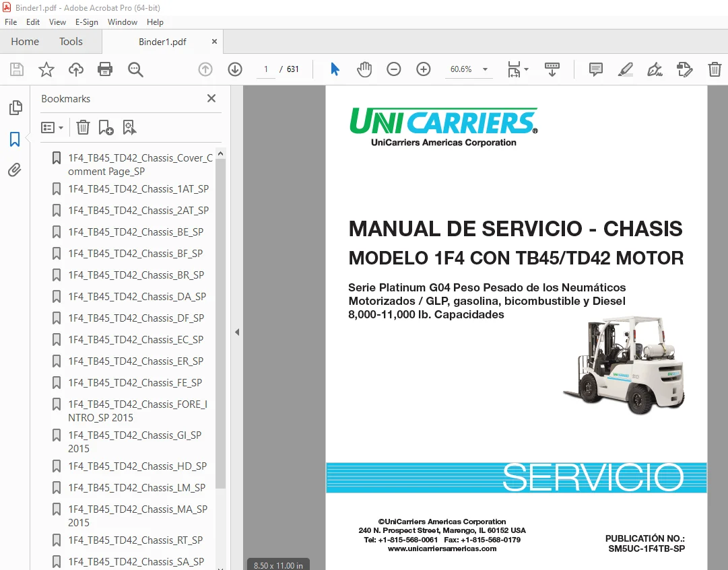The image size is (728, 570).
Task: Click the page number input field
Action: [266, 69]
